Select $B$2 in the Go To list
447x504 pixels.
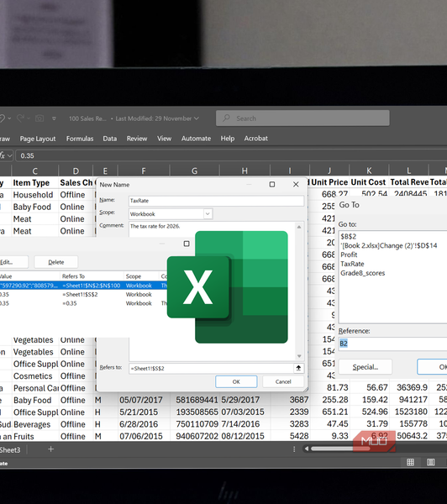pyautogui.click(x=349, y=237)
